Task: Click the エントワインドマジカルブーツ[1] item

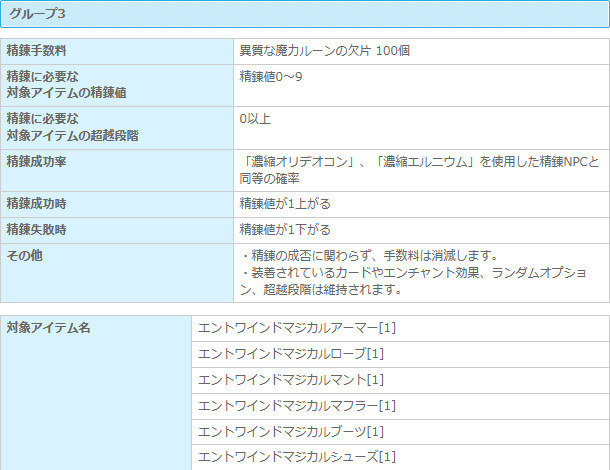Action: coord(291,431)
